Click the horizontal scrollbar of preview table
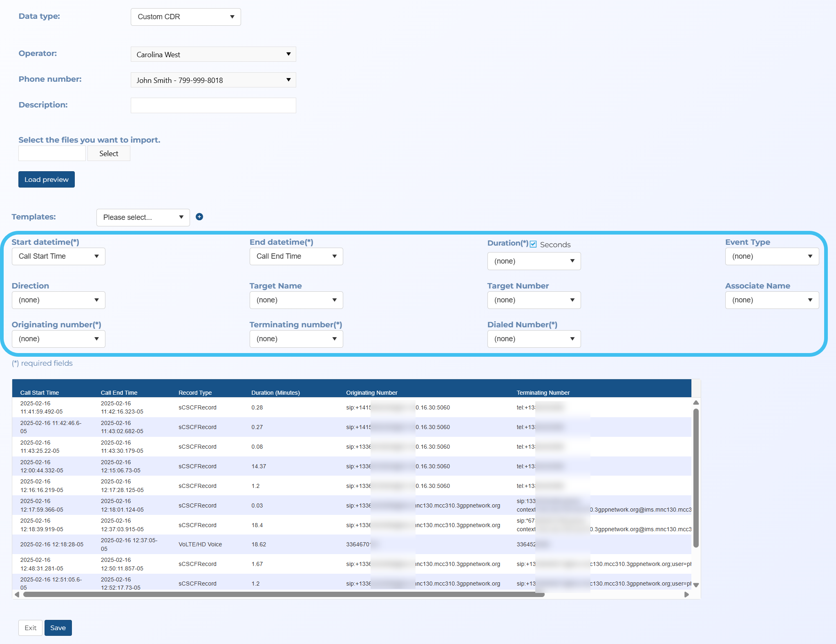This screenshot has width=836, height=644. pos(284,595)
